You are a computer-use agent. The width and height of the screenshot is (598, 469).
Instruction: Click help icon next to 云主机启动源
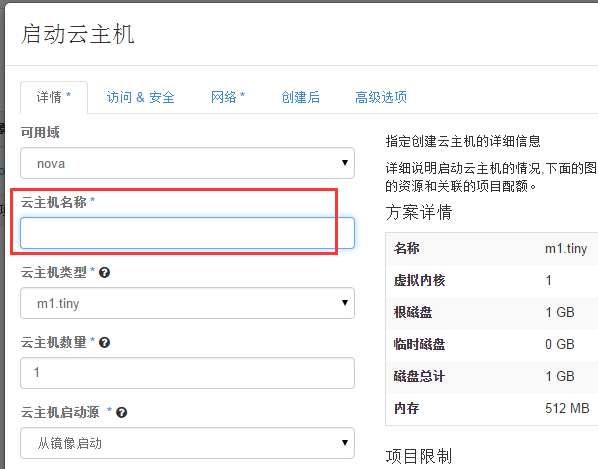(x=121, y=413)
